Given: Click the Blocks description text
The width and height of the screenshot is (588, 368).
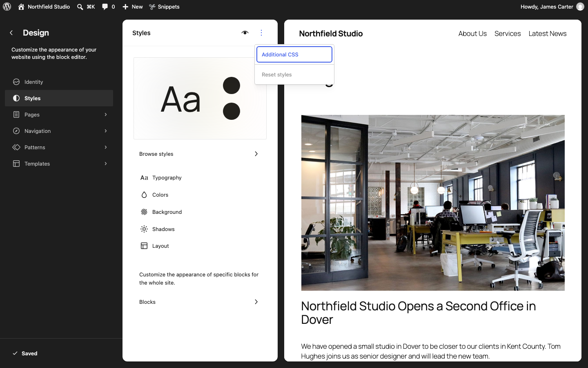Looking at the screenshot, I should (x=199, y=278).
